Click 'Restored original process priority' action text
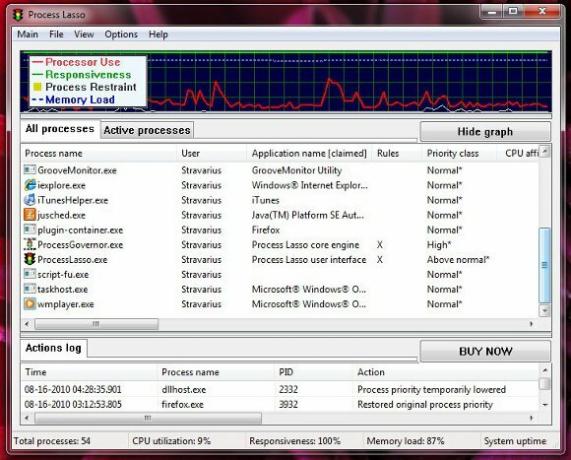Screen dimensions: 571x460 [425, 404]
